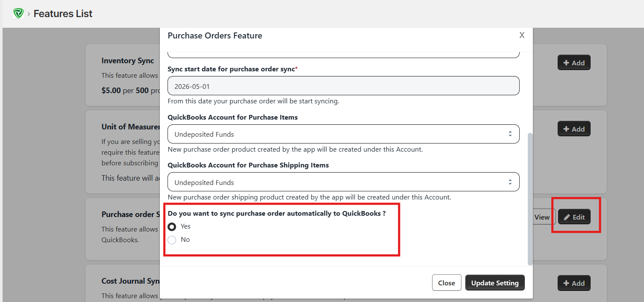Click the Update Setting button

click(495, 283)
